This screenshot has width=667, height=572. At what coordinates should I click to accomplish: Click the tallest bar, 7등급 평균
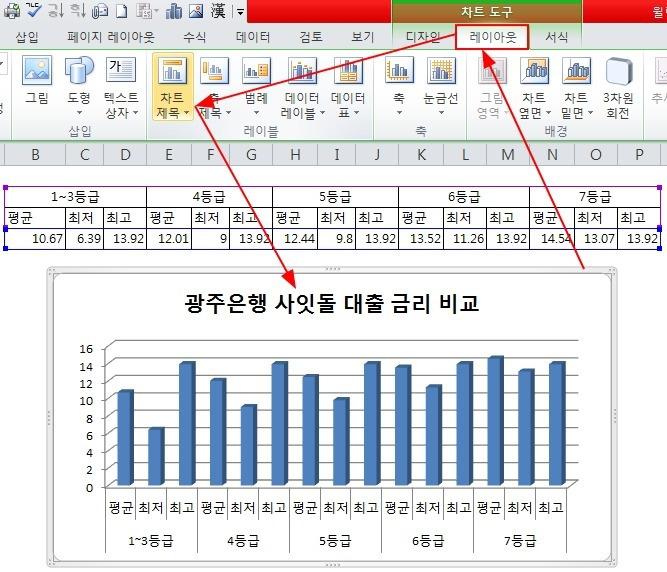pos(495,421)
